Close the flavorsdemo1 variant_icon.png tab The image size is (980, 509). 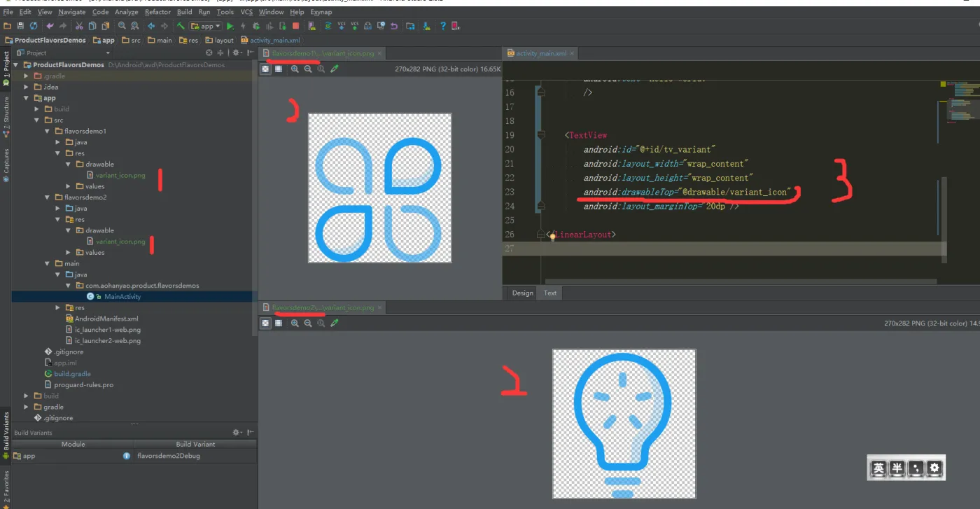click(381, 53)
